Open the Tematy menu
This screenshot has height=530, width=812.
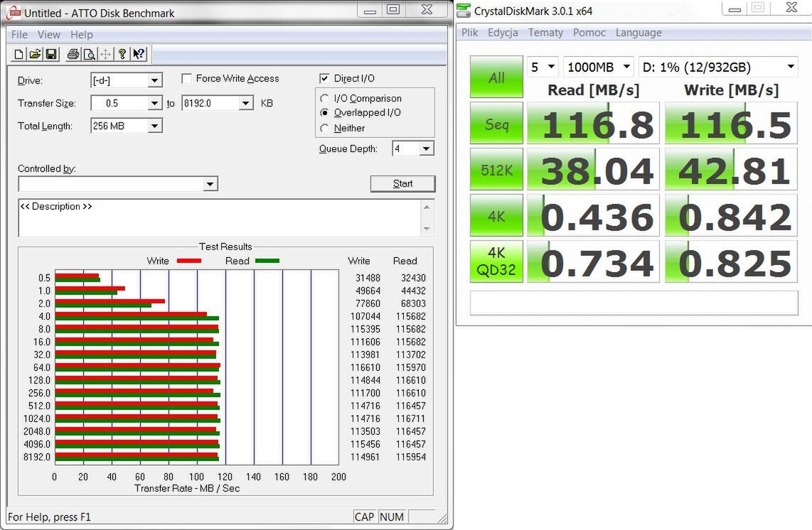click(x=545, y=33)
